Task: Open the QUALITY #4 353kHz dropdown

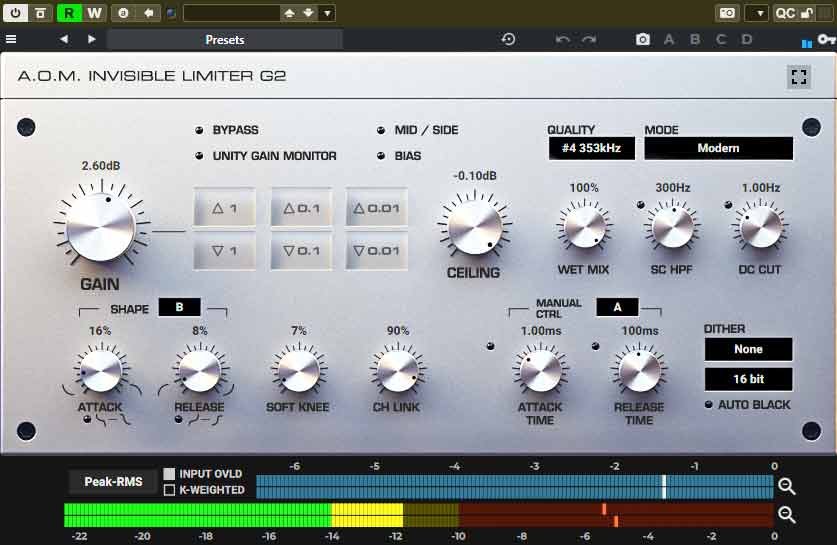Action: pyautogui.click(x=591, y=148)
